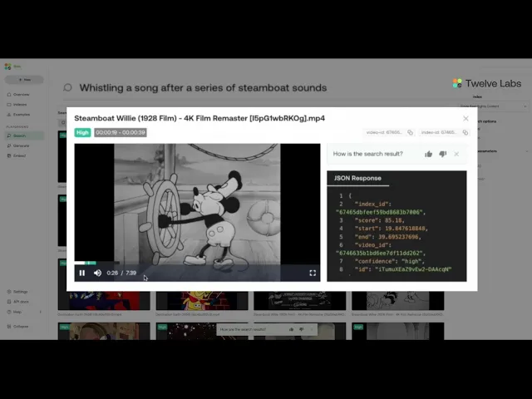Enter fullscreen mode in the video player
The height and width of the screenshot is (399, 532).
point(313,273)
